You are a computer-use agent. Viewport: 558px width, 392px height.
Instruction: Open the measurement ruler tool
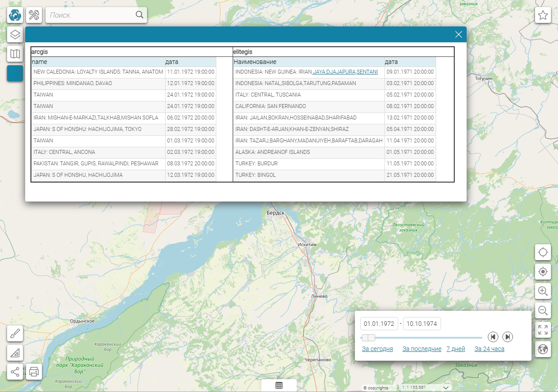coord(15,353)
